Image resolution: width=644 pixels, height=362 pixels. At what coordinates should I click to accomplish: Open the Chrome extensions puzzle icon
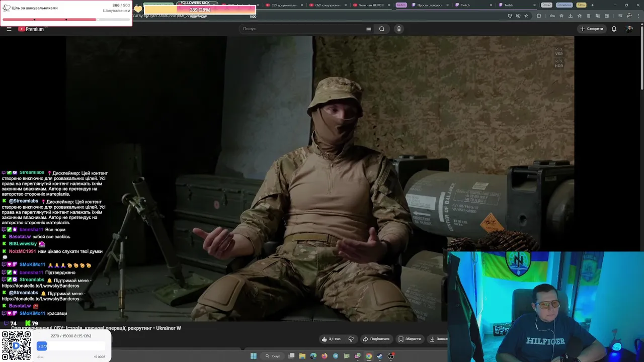[539, 16]
